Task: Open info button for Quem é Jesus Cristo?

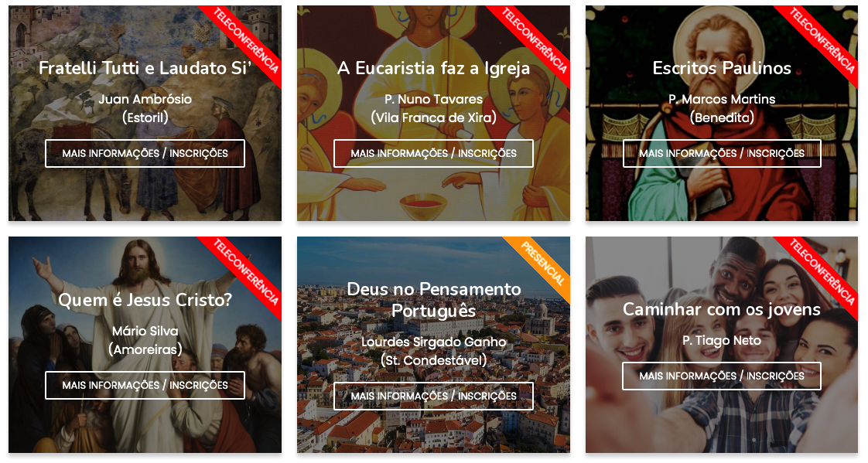Action: coord(145,385)
